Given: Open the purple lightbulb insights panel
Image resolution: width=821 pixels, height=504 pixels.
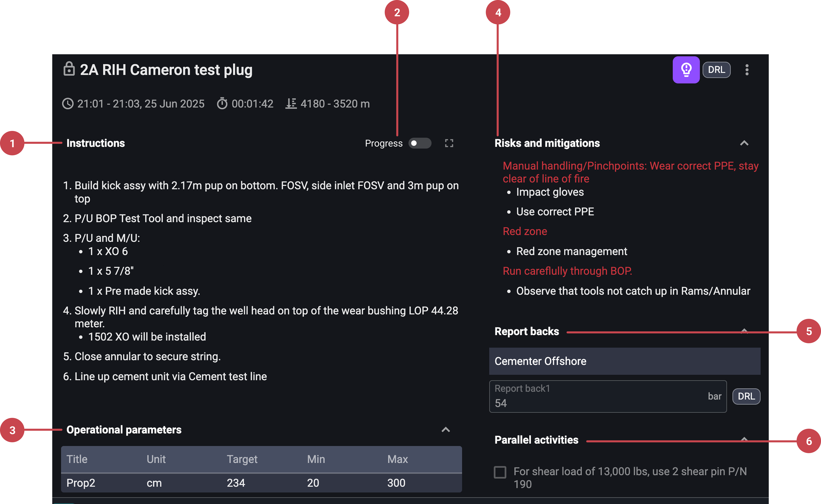Looking at the screenshot, I should click(686, 69).
